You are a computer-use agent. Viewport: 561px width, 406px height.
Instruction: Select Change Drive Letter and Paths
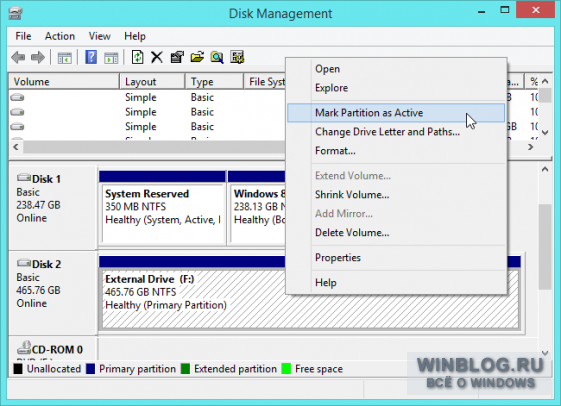396,132
